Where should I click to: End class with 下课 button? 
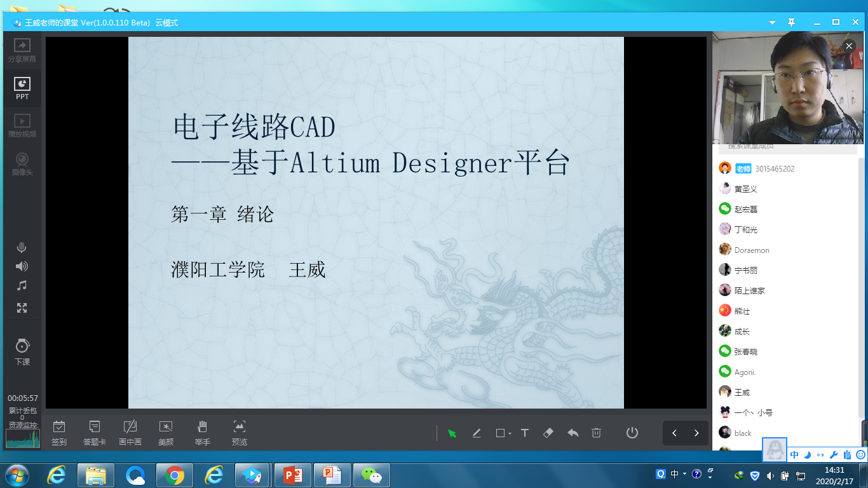click(22, 351)
